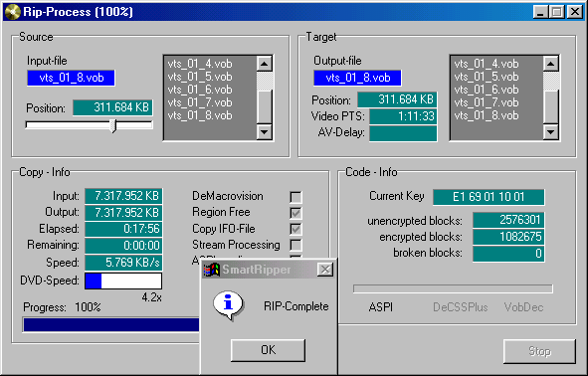Confirm RIP-Complete with the OK button
The image size is (588, 376).
pos(268,350)
